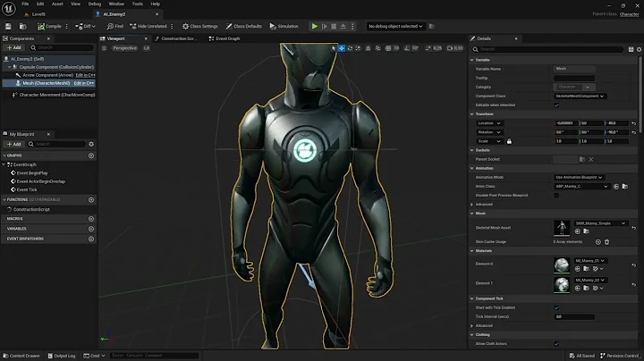
Task: Add a new event dispatcher plus icon
Action: [91, 239]
